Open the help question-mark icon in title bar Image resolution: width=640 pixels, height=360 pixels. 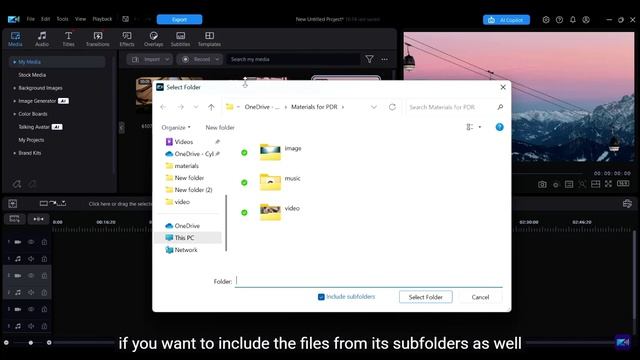pyautogui.click(x=560, y=20)
